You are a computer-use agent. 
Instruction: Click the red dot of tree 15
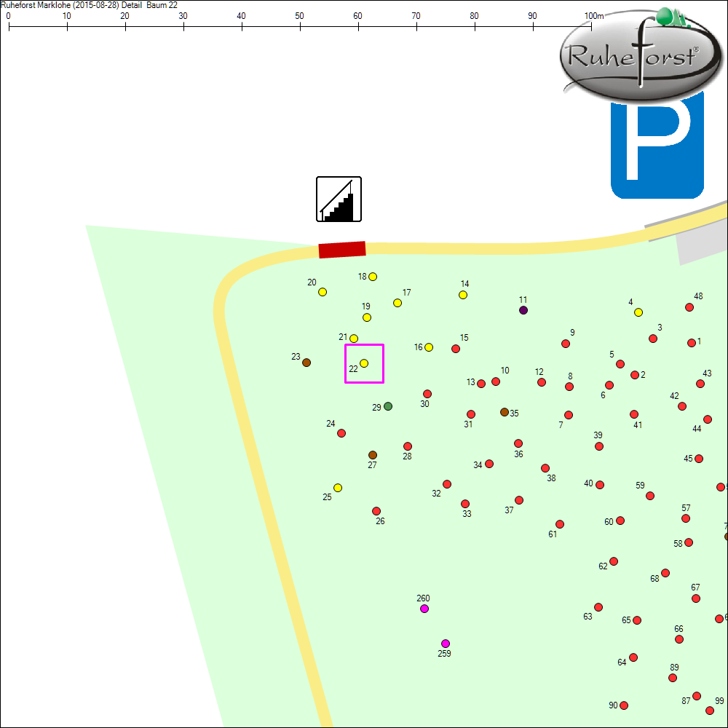(456, 349)
